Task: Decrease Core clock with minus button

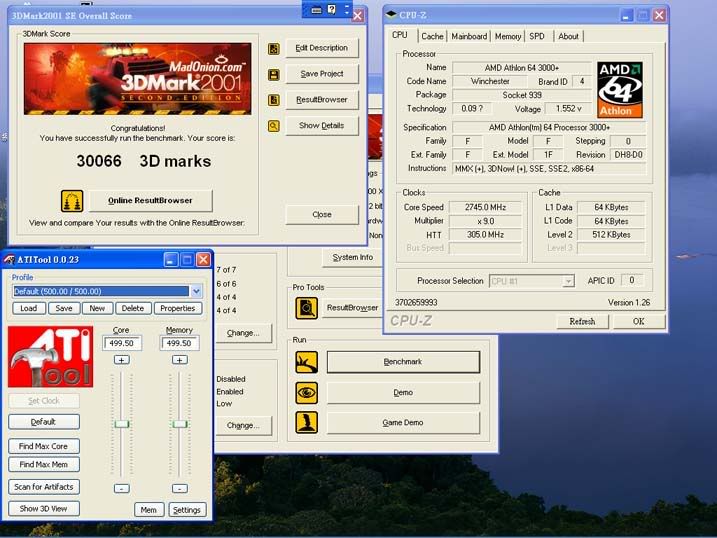Action: (x=122, y=489)
